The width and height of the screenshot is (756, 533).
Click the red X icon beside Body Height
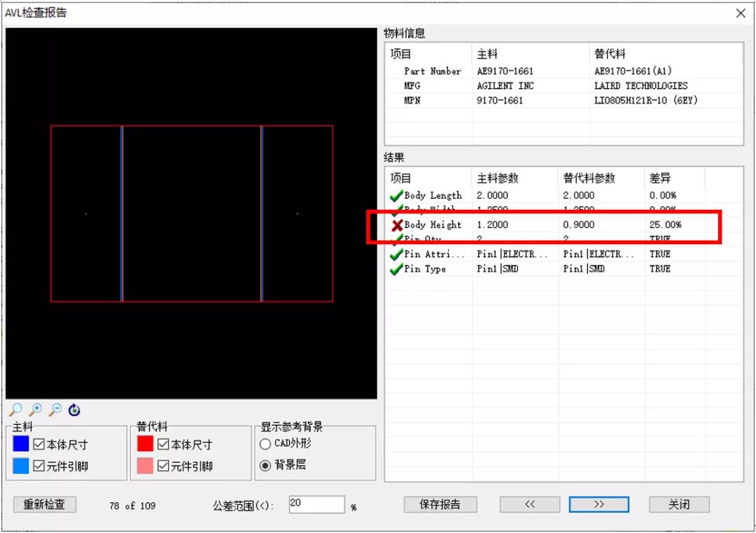point(397,225)
